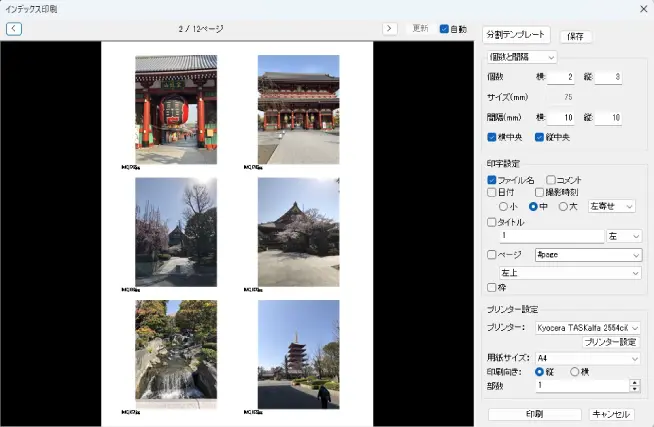This screenshot has width=654, height=427.
Task: Enable the タイトル checkbox
Action: 492,222
